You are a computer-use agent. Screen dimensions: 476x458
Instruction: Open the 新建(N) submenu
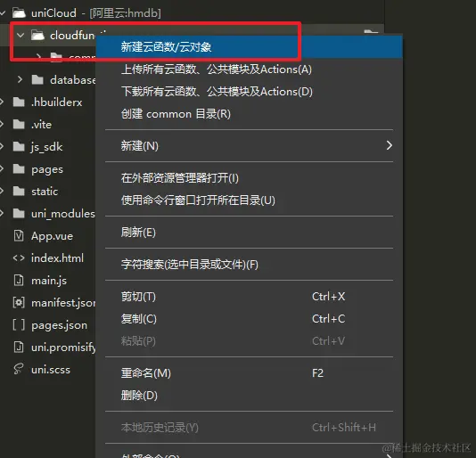(250, 146)
